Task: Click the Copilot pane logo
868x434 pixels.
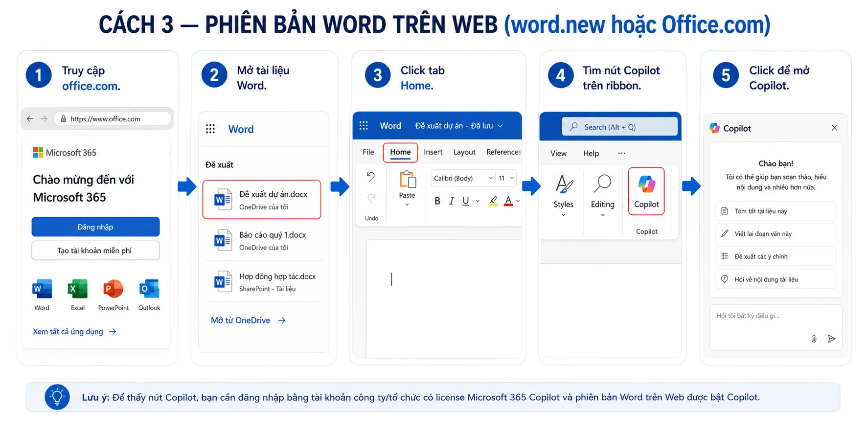Action: coord(715,128)
